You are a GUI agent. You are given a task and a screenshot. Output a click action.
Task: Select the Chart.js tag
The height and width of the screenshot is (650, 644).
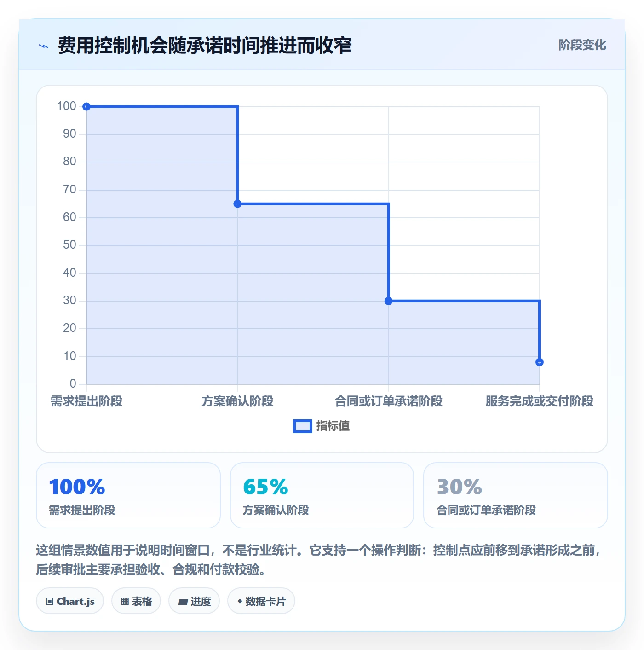[70, 601]
